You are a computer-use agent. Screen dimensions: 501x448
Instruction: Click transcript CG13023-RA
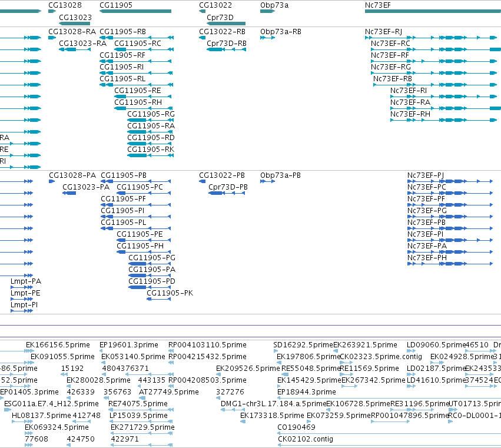coord(82,44)
